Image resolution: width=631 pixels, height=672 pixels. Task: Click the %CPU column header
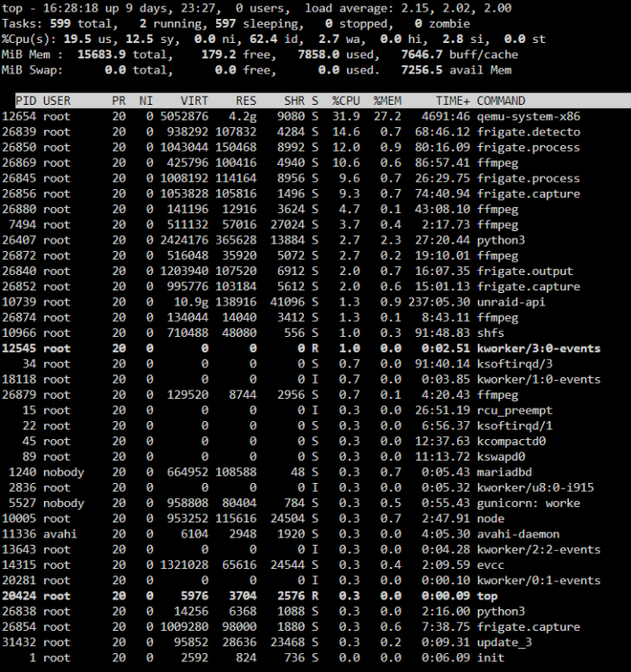tap(346, 100)
